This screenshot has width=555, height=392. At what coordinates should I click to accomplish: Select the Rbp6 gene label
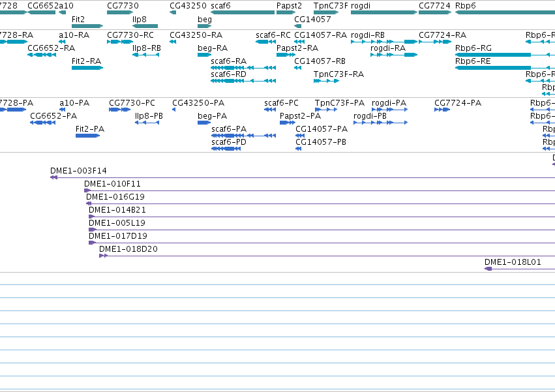pos(466,6)
